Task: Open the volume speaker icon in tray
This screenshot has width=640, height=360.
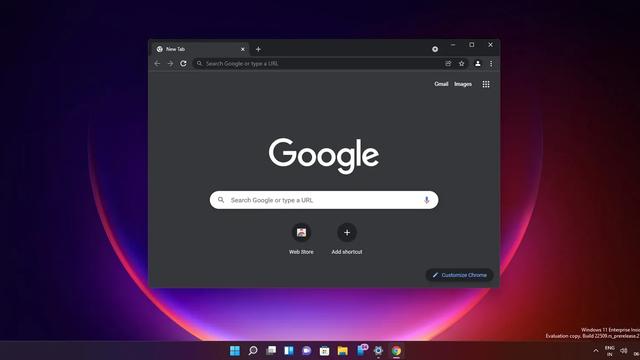Action: tap(624, 351)
